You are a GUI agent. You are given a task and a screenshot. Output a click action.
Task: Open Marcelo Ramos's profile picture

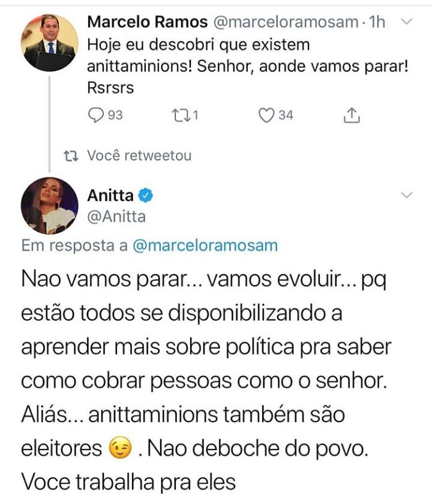(49, 43)
